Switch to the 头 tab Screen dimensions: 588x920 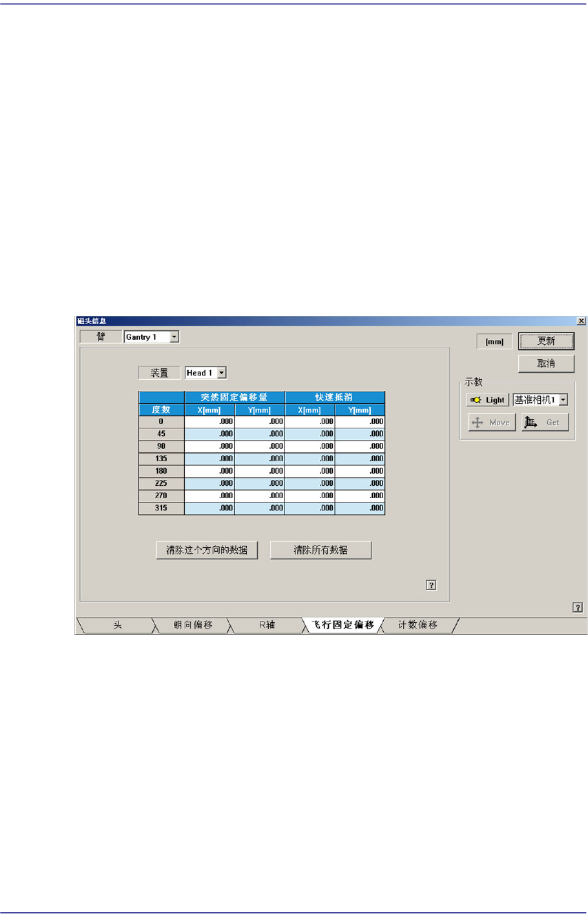[117, 625]
